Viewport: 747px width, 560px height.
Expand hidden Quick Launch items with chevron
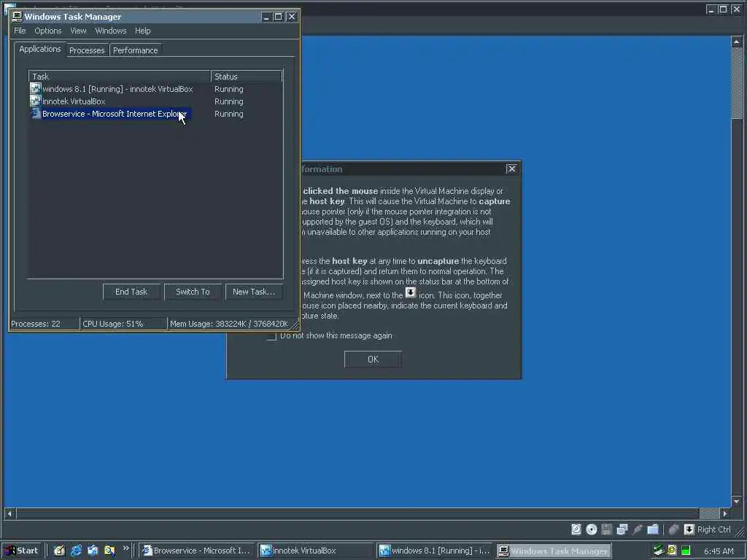tap(125, 548)
